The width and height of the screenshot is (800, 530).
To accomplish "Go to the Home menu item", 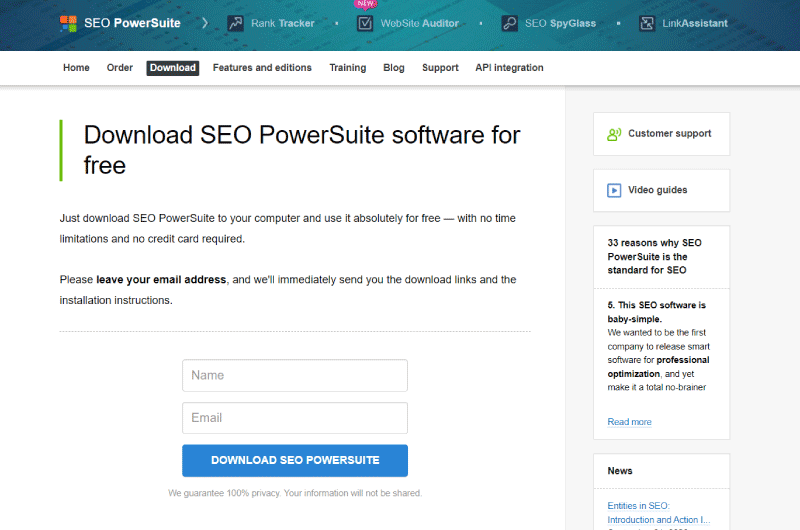I will (x=76, y=68).
